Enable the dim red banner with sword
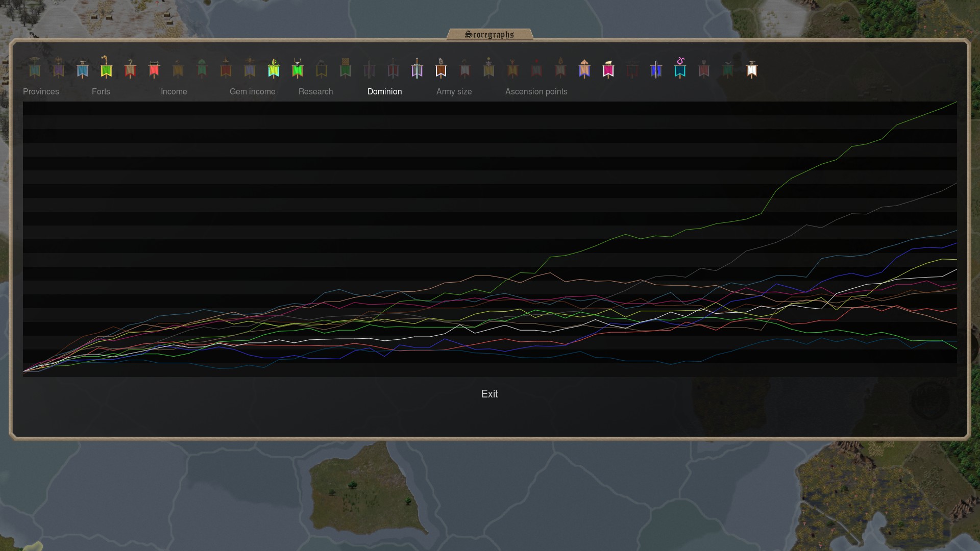This screenshot has height=551, width=980. [393, 67]
